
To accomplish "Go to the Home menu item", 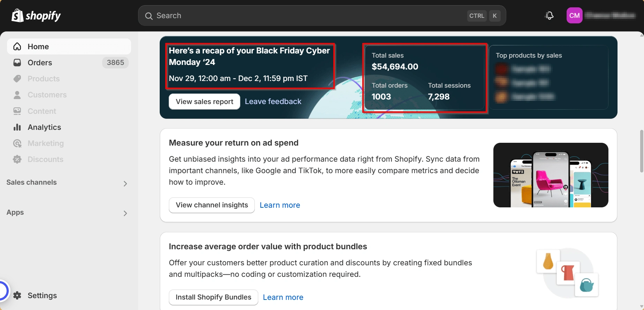I will point(38,47).
